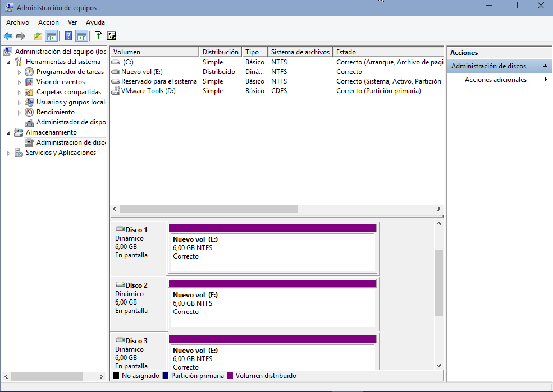
Task: Open the Ver menu
Action: pyautogui.click(x=72, y=22)
